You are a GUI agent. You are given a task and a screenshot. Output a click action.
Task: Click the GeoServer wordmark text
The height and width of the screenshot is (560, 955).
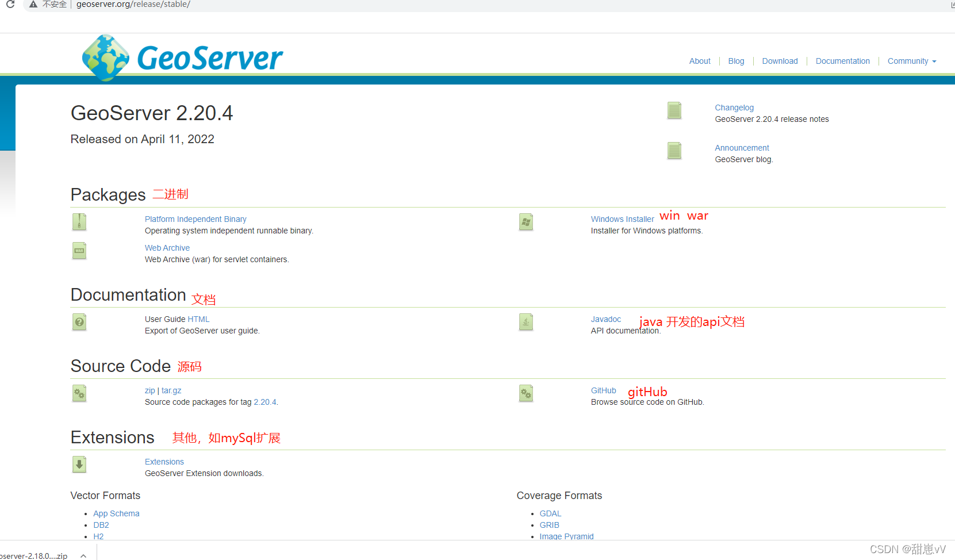[210, 58]
